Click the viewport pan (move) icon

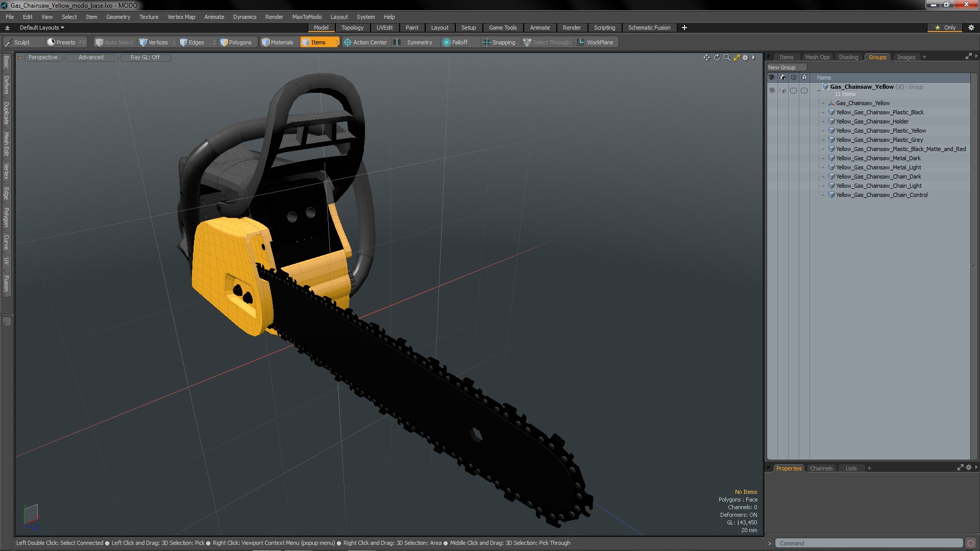pyautogui.click(x=706, y=58)
